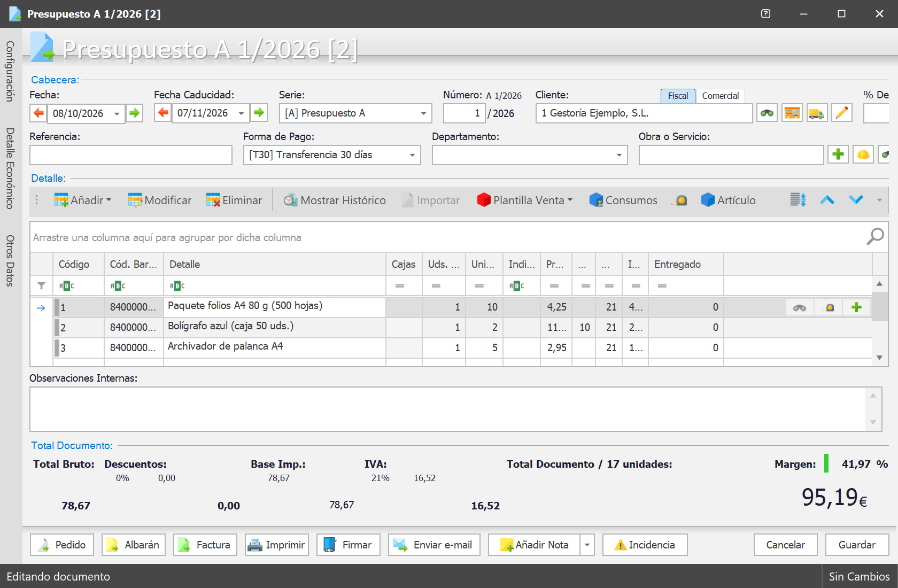Click the pencil edit icon for Cliente
This screenshot has width=898, height=588.
[842, 113]
